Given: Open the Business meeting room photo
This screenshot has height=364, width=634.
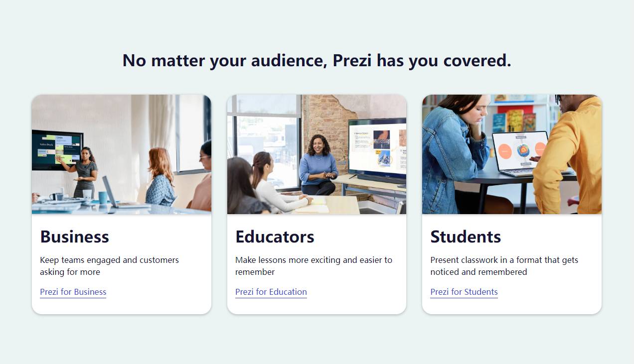Looking at the screenshot, I should coord(122,154).
